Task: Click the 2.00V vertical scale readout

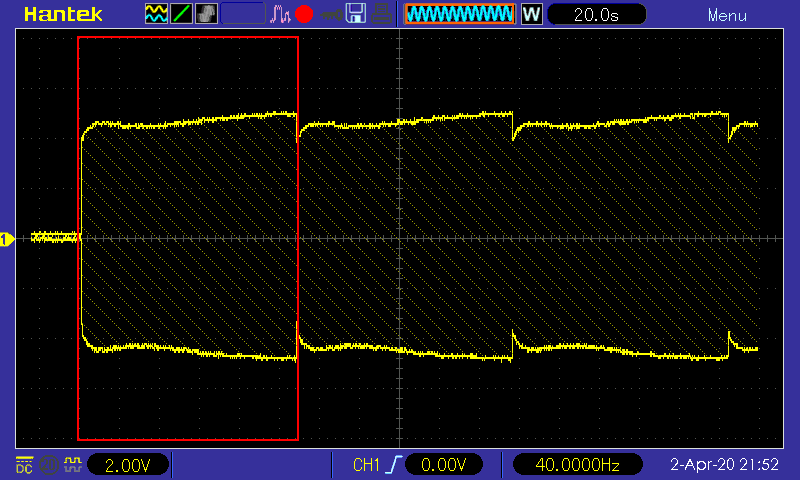Action: [x=128, y=465]
